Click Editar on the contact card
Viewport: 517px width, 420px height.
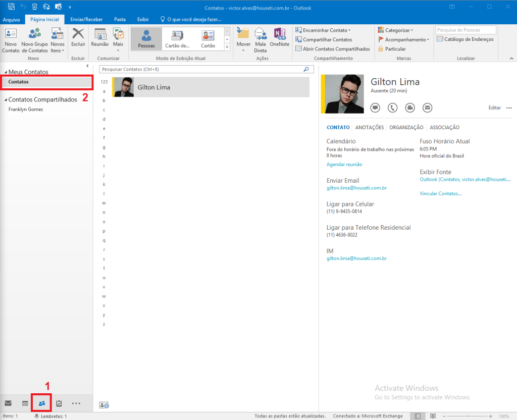(x=495, y=108)
